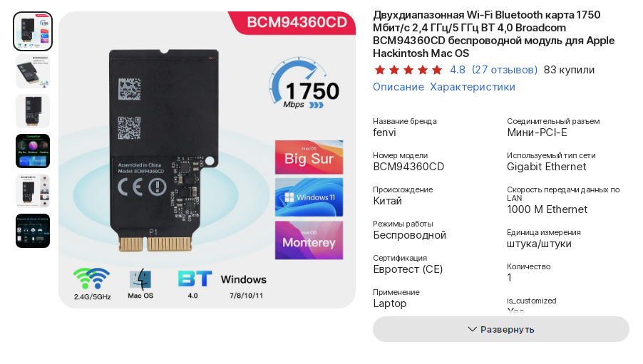643x364 pixels.
Task: Click the Monterey badge on product image
Action: tap(309, 240)
